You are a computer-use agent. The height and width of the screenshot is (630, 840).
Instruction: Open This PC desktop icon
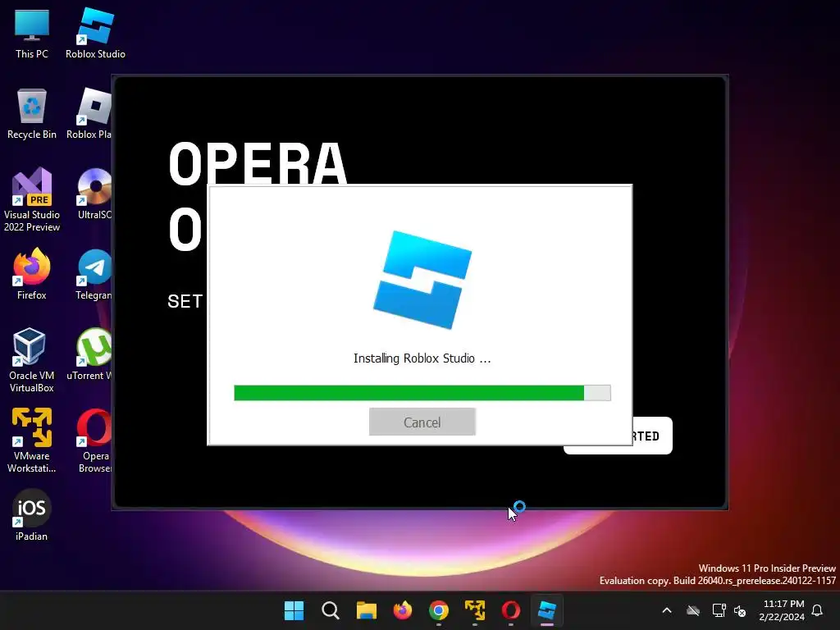[32, 33]
